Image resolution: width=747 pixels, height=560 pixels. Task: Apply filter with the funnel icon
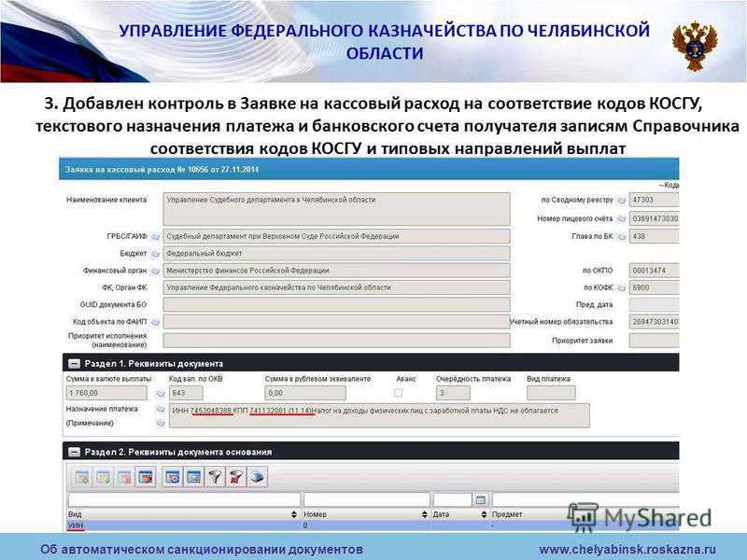pyautogui.click(x=216, y=477)
